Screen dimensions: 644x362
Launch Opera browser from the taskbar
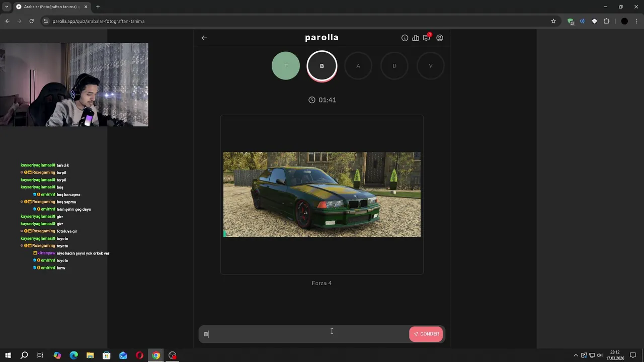(139, 355)
